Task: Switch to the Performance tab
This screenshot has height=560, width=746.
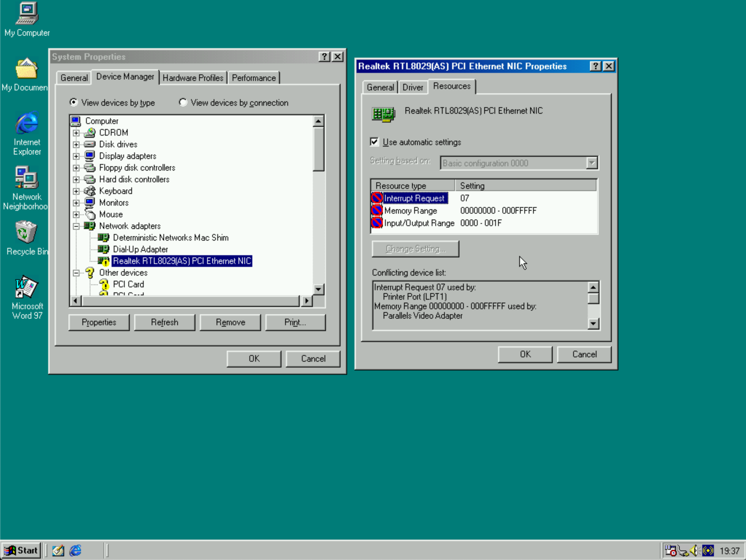Action: tap(254, 78)
